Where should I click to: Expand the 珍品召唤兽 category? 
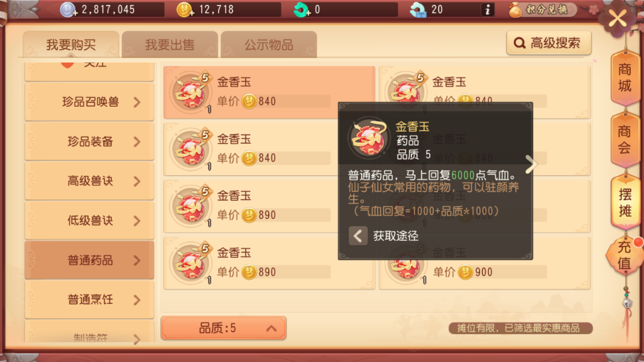pos(89,102)
